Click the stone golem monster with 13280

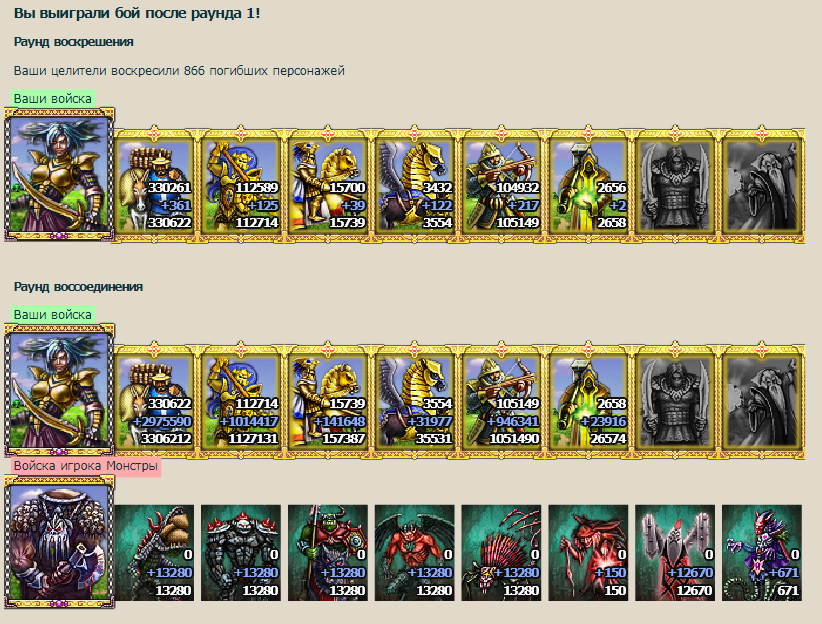click(x=241, y=553)
